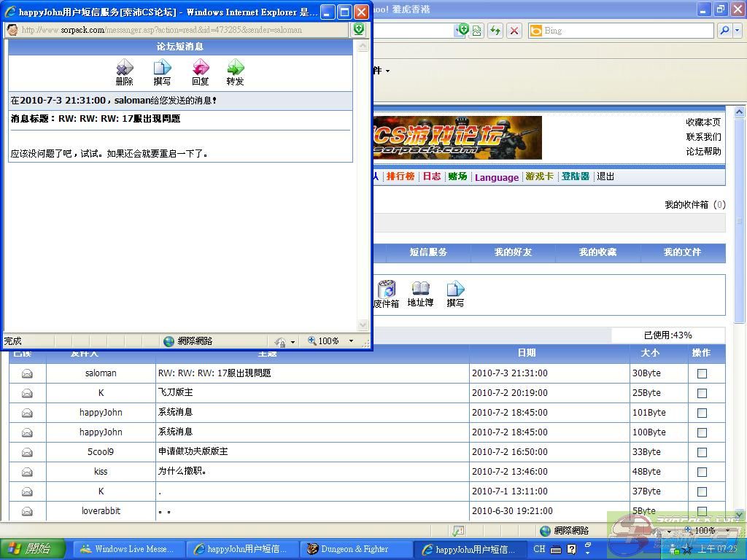Tick checkbox for 飞刀版主 message row
The image size is (747, 560).
coord(702,393)
